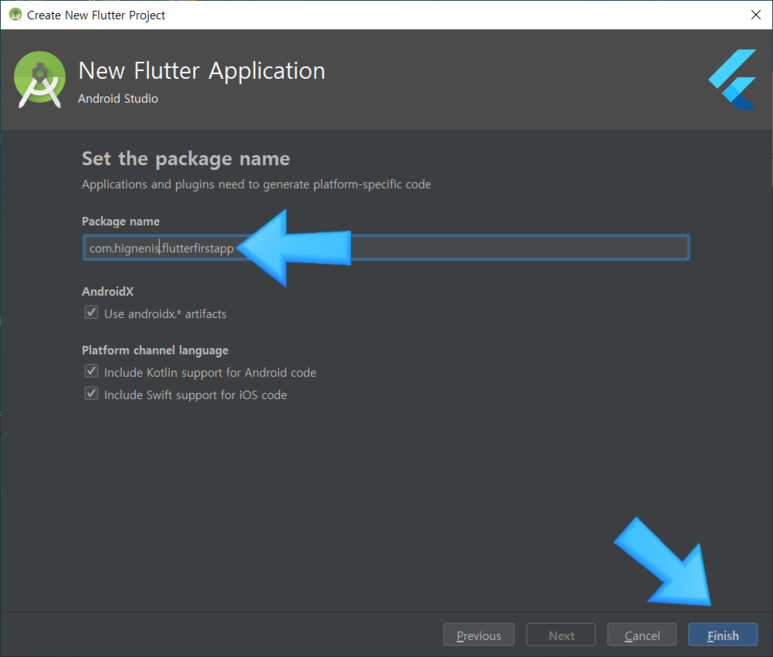Image resolution: width=773 pixels, height=657 pixels.
Task: Click the title bar Android Studio icon
Action: click(15, 15)
